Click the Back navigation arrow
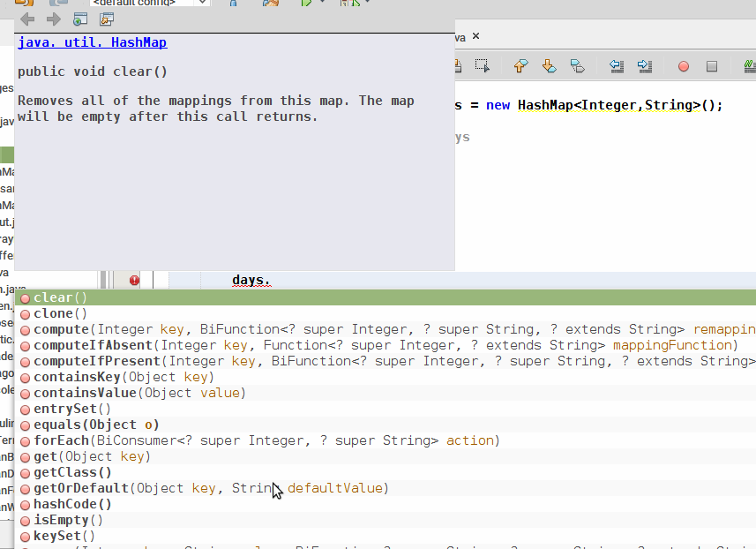This screenshot has height=549, width=756. click(27, 19)
